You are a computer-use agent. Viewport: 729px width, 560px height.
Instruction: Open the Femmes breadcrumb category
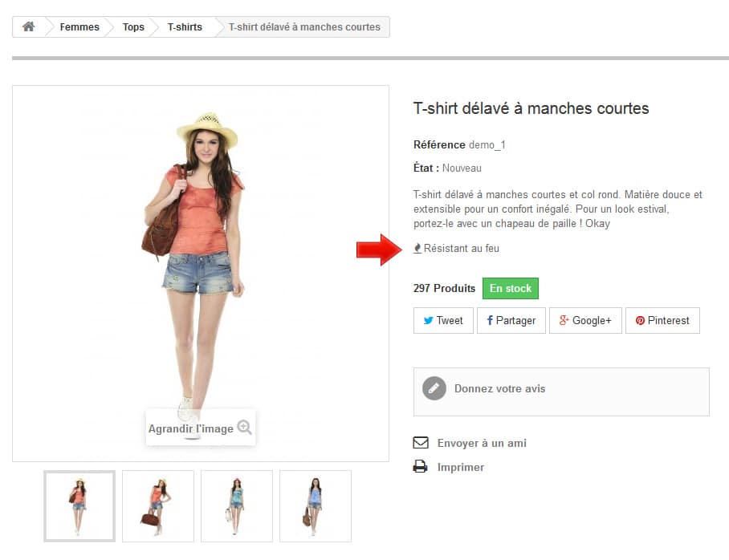(x=79, y=27)
